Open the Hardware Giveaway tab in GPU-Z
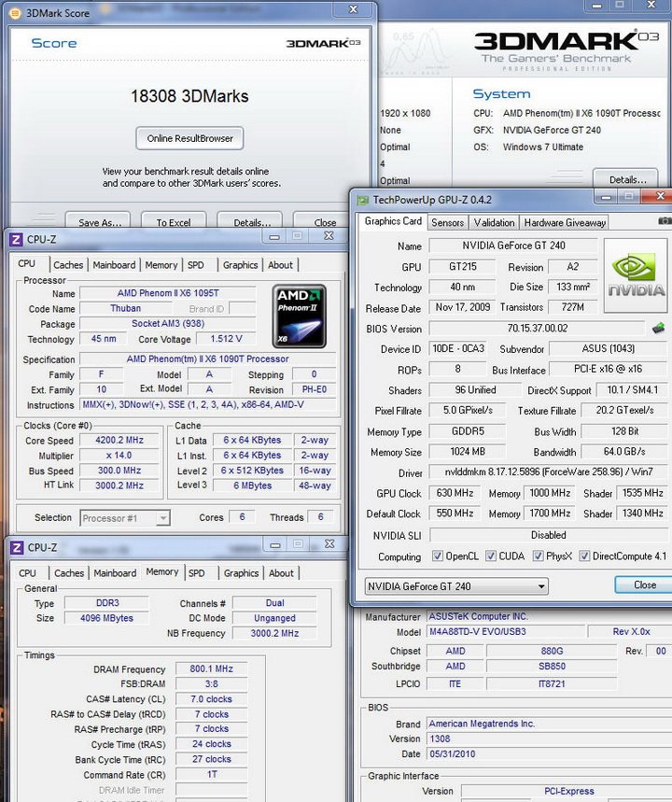The height and width of the screenshot is (802, 672). click(565, 222)
